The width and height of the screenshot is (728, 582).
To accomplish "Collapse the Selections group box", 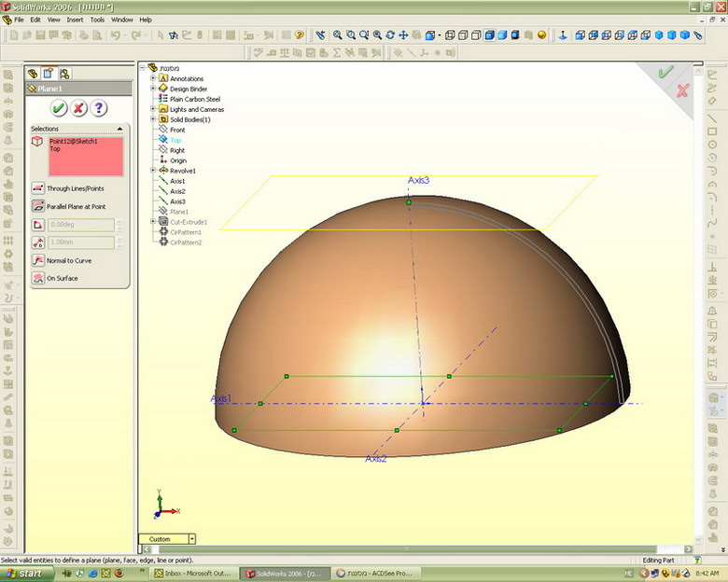I will tap(119, 129).
